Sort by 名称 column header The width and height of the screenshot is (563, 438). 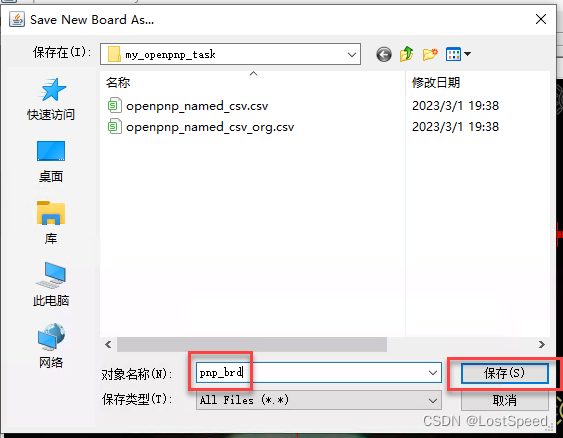pos(118,83)
